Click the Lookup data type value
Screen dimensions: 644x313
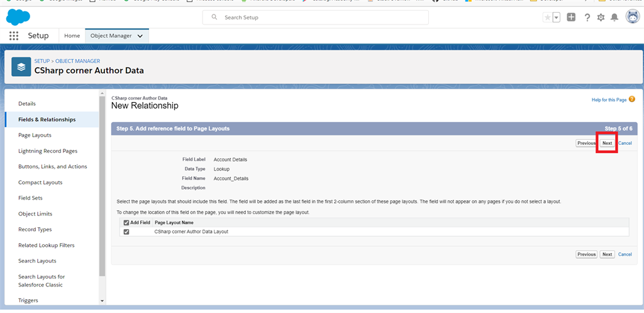pos(221,169)
